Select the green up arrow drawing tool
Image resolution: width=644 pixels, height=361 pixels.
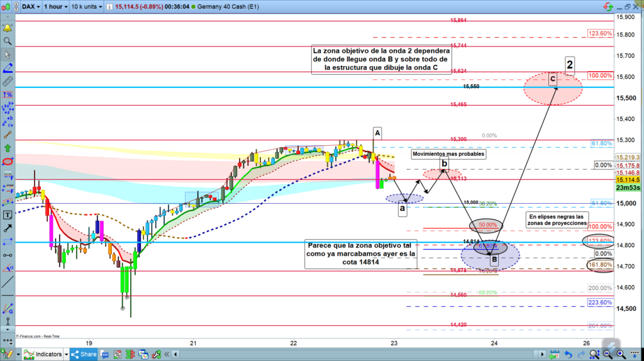pyautogui.click(x=8, y=148)
